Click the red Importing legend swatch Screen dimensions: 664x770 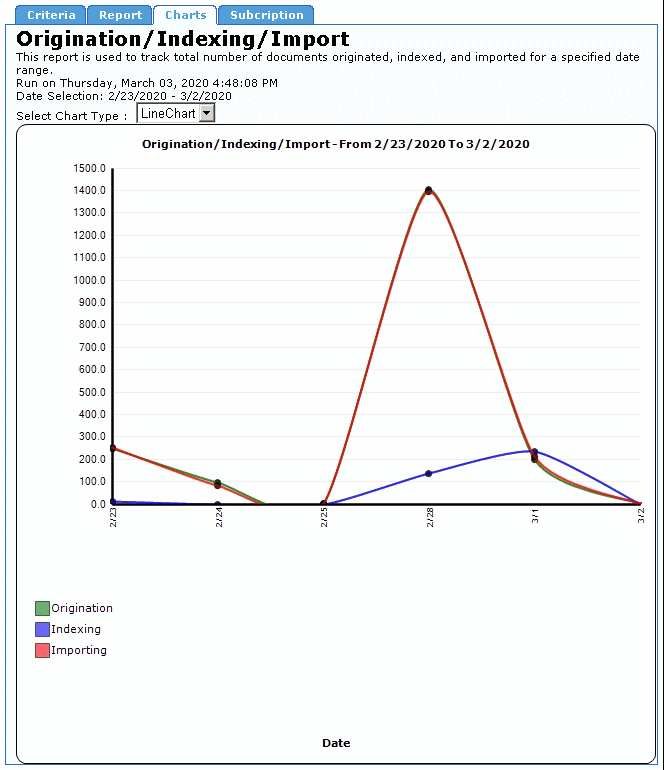pos(42,650)
